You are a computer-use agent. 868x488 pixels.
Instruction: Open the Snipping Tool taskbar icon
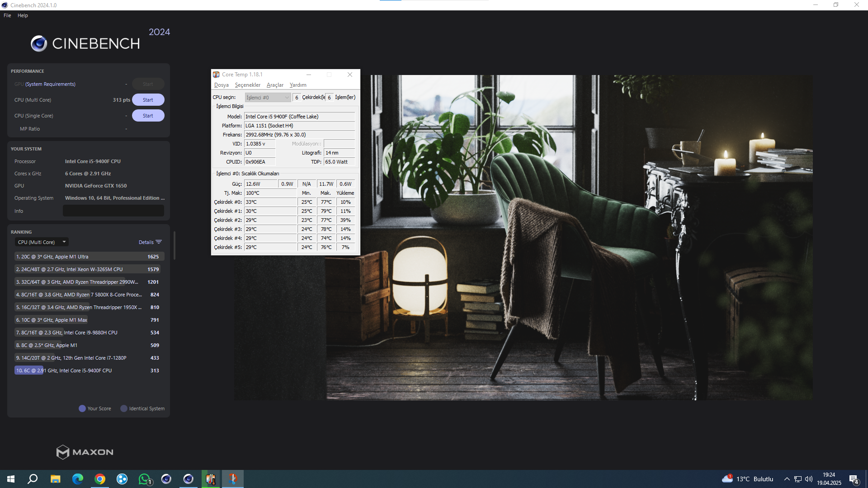click(233, 479)
